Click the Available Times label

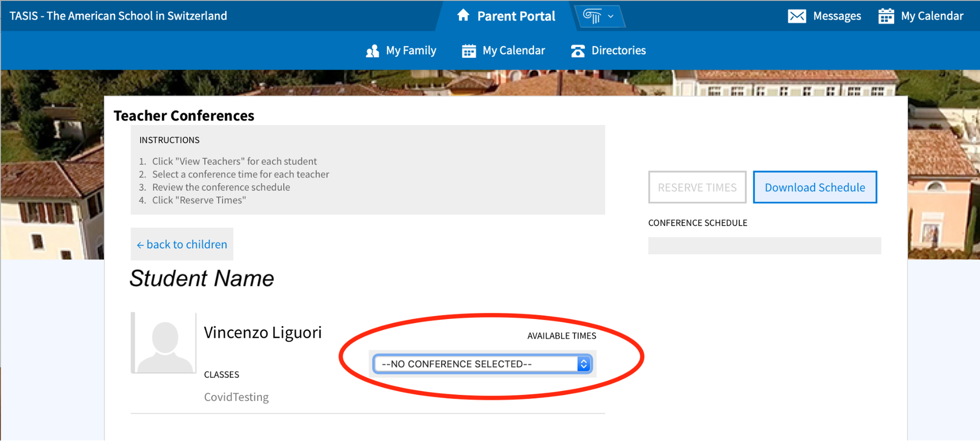pyautogui.click(x=561, y=336)
